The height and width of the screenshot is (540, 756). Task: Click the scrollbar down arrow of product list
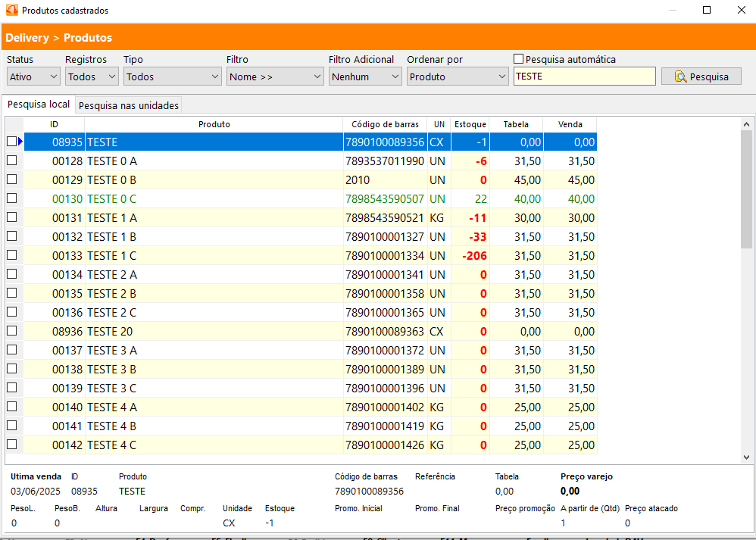745,457
